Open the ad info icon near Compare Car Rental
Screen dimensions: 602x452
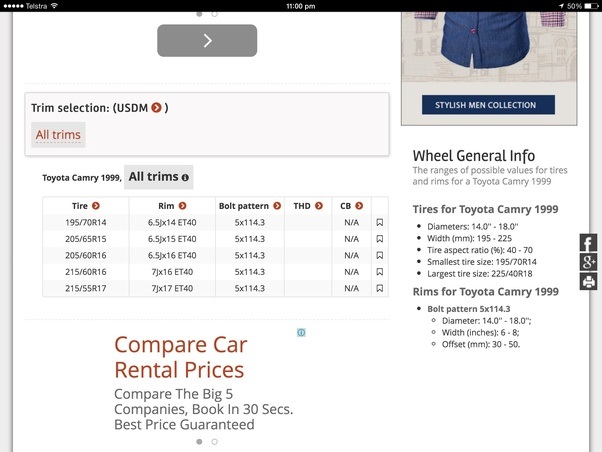[x=301, y=333]
